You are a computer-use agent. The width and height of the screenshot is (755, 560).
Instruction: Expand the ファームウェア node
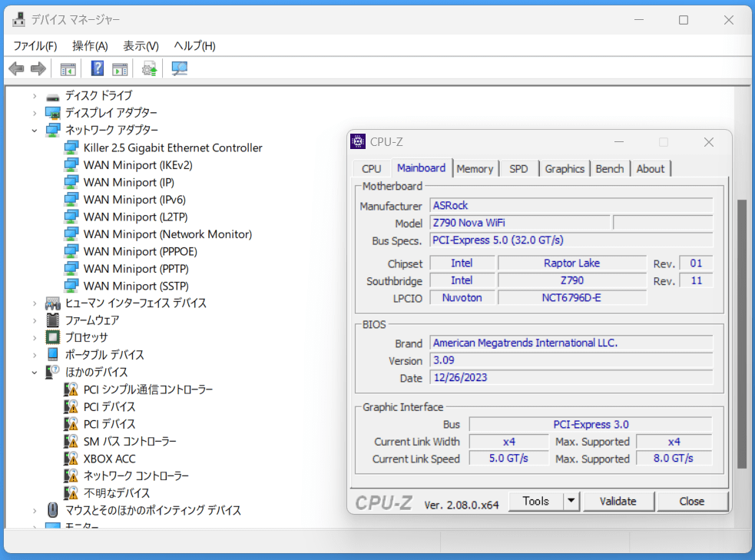(35, 320)
